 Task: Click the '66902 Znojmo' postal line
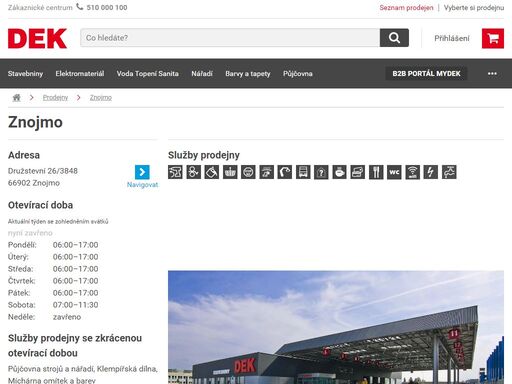click(34, 183)
